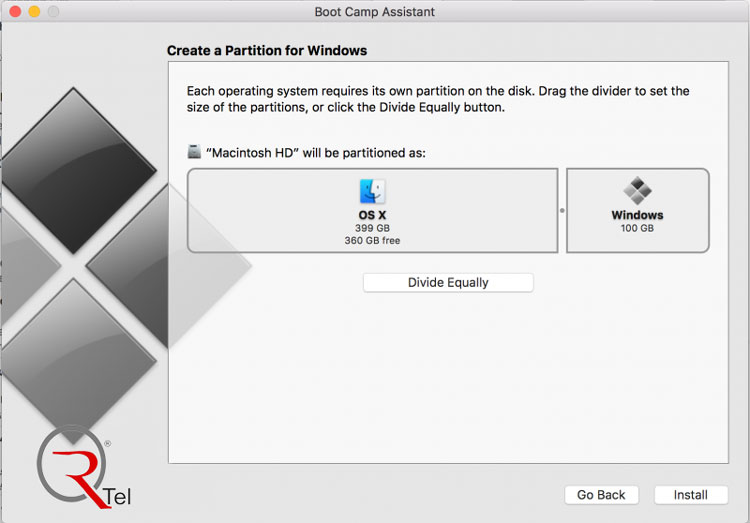Minimize the Boot Camp Assistant window
The image size is (750, 523).
coord(34,11)
